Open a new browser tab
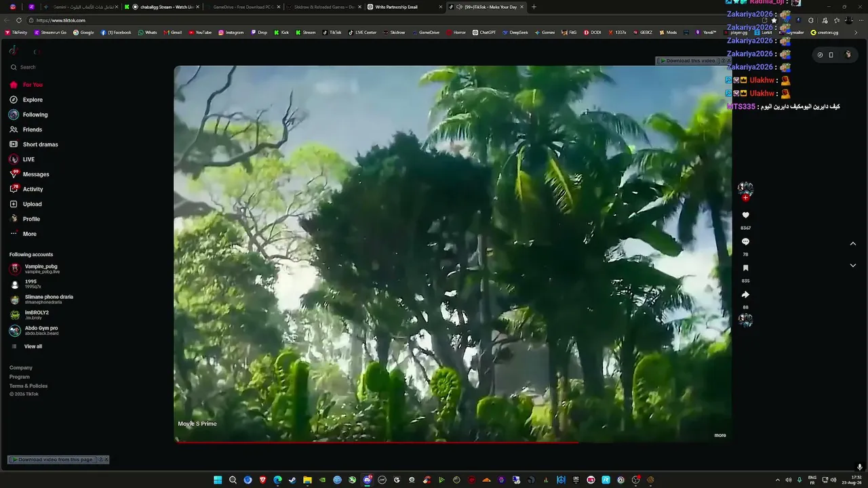Screen dimensions: 868x488 [x=534, y=7]
